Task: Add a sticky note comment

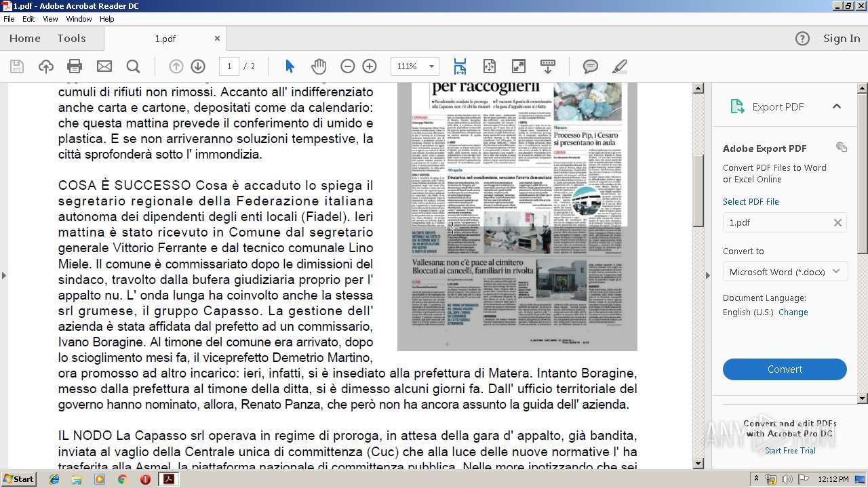Action: (x=591, y=66)
